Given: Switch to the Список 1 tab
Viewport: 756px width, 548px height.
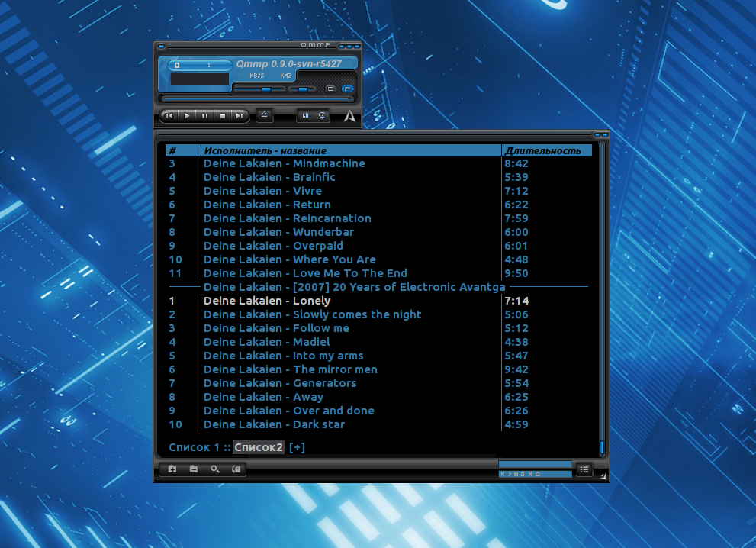Looking at the screenshot, I should (x=194, y=447).
